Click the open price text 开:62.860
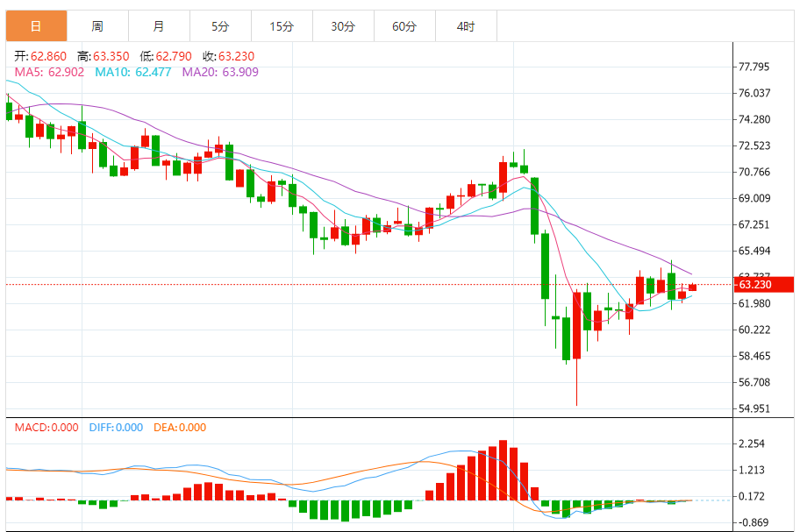This screenshot has height=532, width=800. (x=40, y=56)
